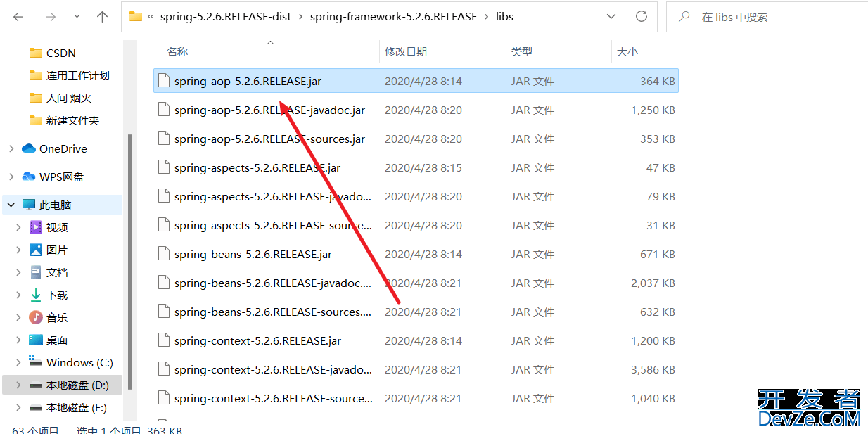Screen dimensions: 868x434
Task: Go back with the left arrow button
Action: click(x=18, y=17)
